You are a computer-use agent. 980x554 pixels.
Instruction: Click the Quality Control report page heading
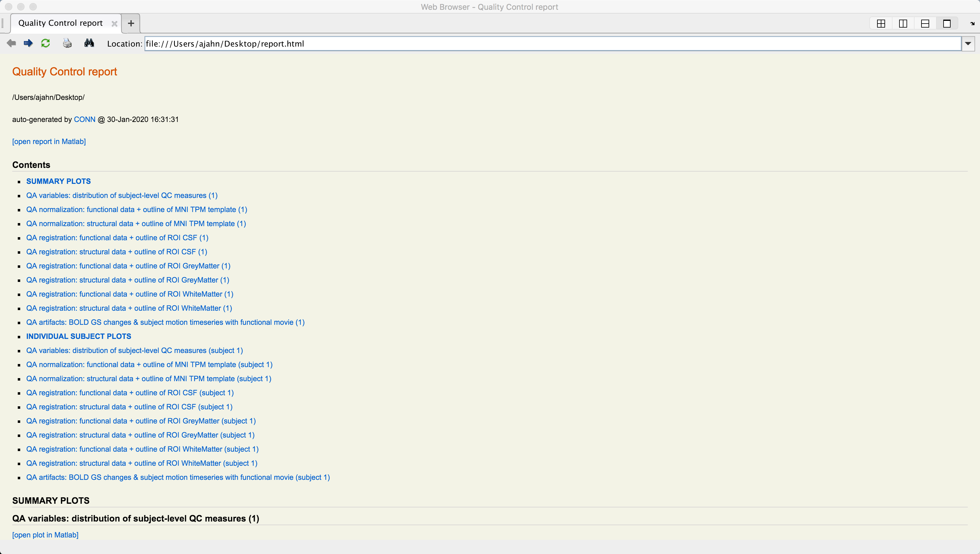[65, 72]
